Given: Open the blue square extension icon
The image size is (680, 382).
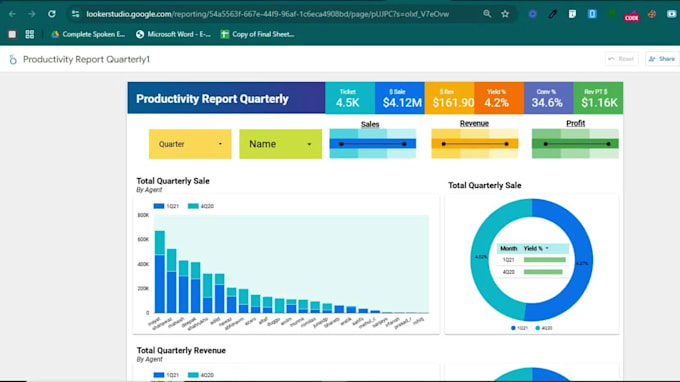Looking at the screenshot, I should tap(592, 14).
